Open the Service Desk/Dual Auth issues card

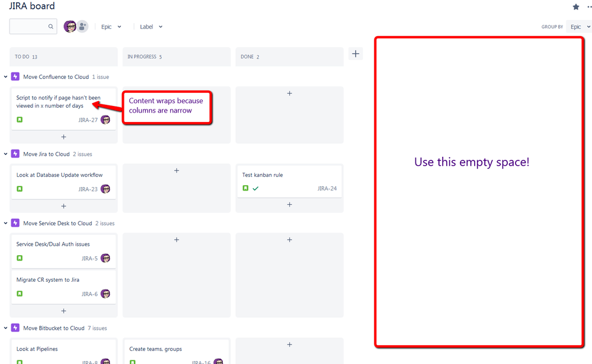(63, 251)
